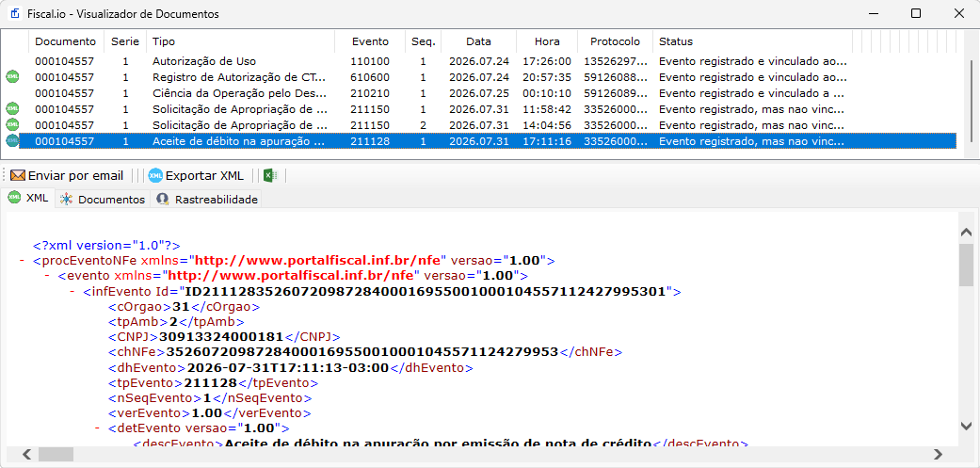Image resolution: width=980 pixels, height=468 pixels.
Task: Sort by Seq. column header
Action: point(423,41)
